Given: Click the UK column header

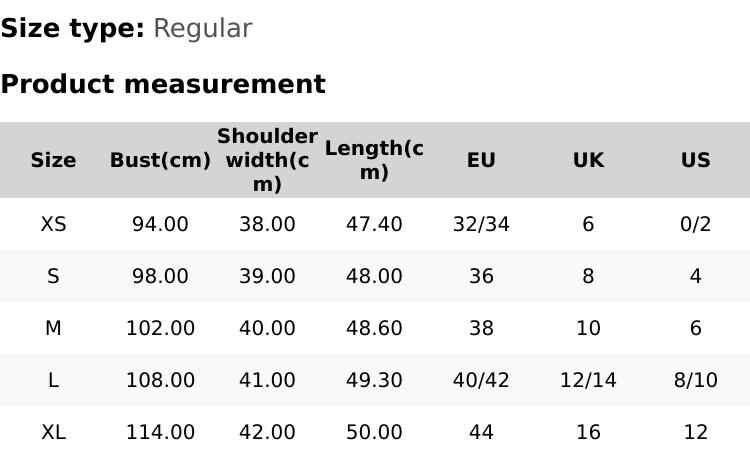Looking at the screenshot, I should click(588, 160).
